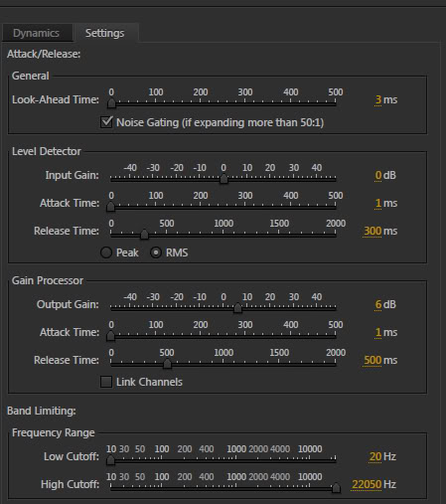Switch to the Dynamics tab
This screenshot has height=504, width=446.
click(x=37, y=33)
